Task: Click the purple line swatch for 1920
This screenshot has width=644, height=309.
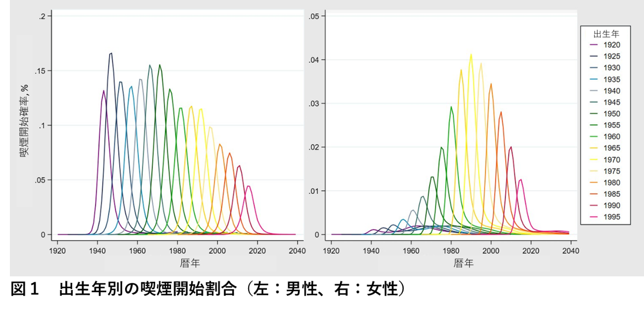Action: coord(595,45)
